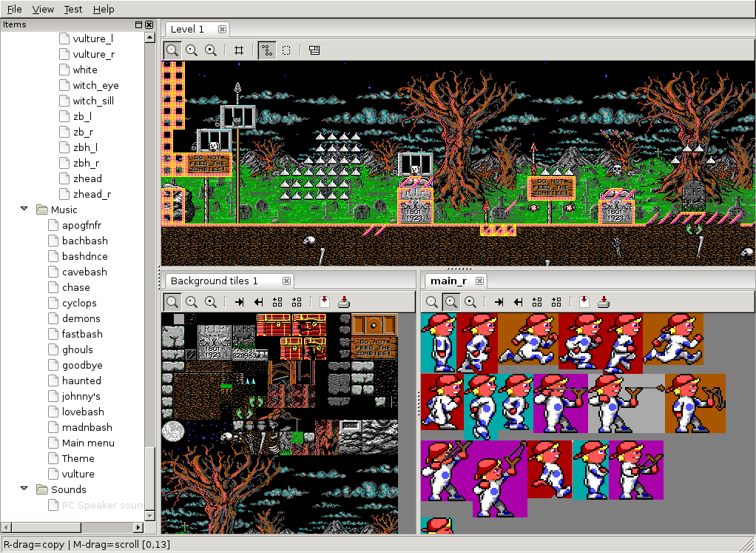Set 2:1 zoom in Level 1 toolbar

pyautogui.click(x=192, y=50)
